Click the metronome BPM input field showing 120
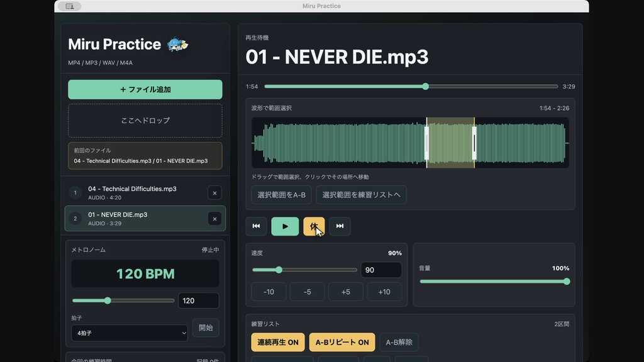 point(198,300)
